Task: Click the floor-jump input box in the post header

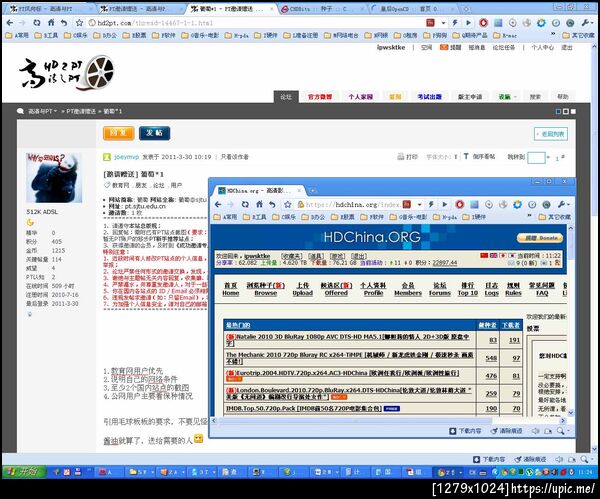Action: tap(536, 157)
